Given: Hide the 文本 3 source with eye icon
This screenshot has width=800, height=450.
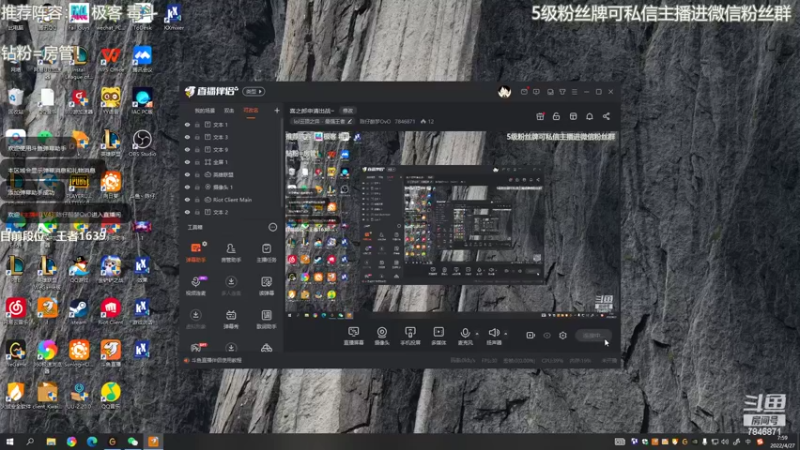Looking at the screenshot, I should [x=187, y=137].
